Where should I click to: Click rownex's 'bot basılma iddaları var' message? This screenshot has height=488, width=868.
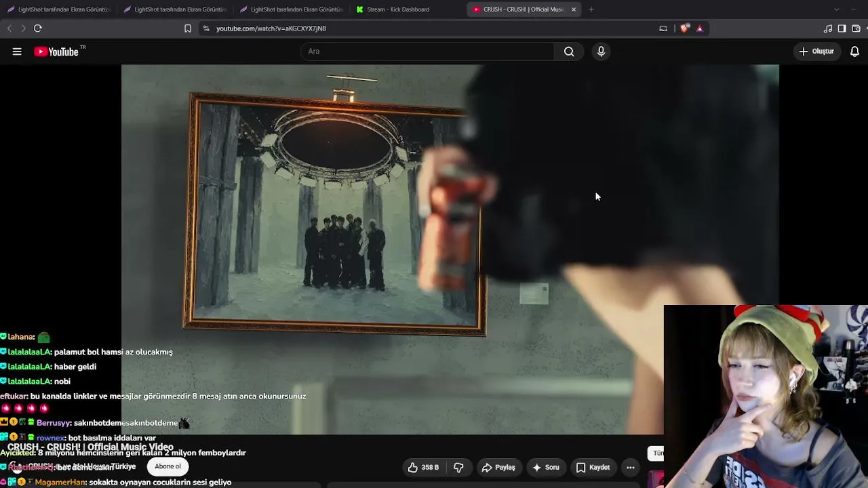coord(112,438)
